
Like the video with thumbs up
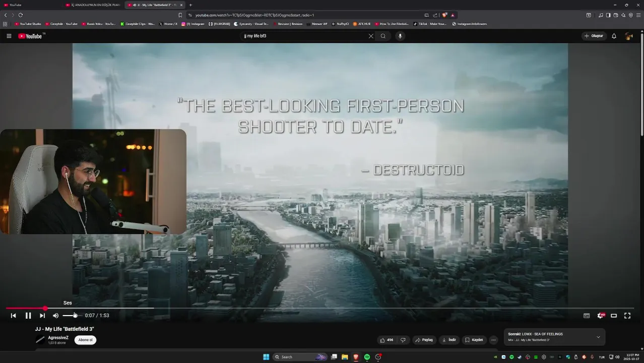pyautogui.click(x=387, y=340)
